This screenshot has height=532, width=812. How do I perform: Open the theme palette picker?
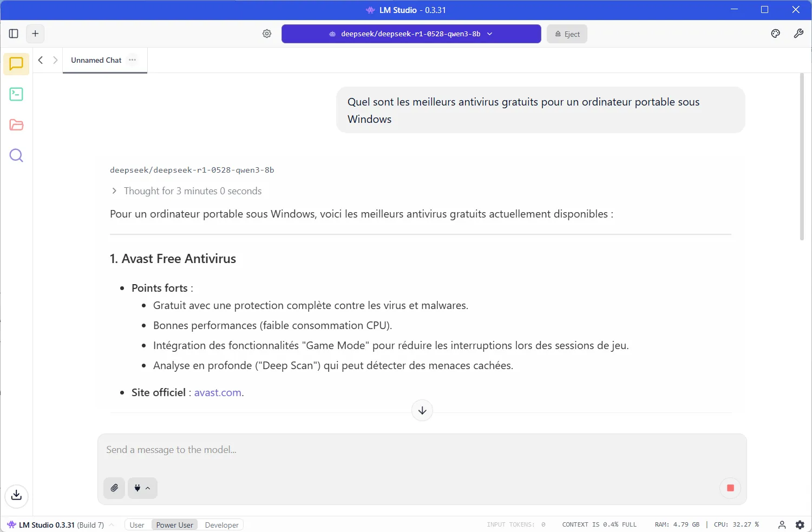[x=775, y=34]
